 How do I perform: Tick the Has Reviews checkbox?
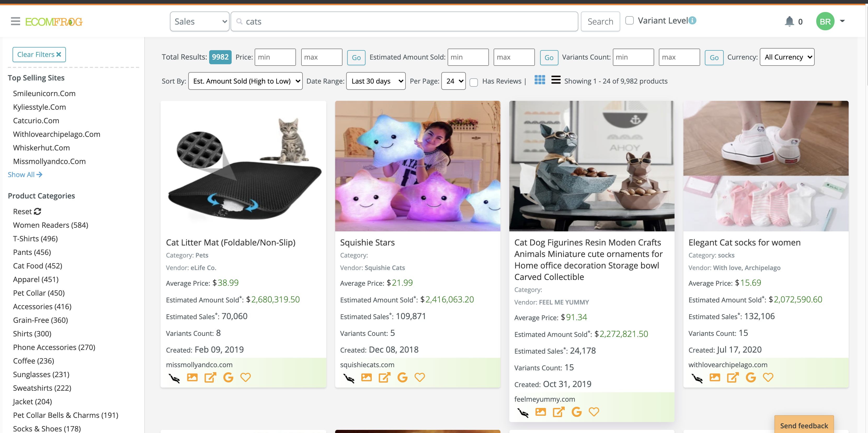473,82
